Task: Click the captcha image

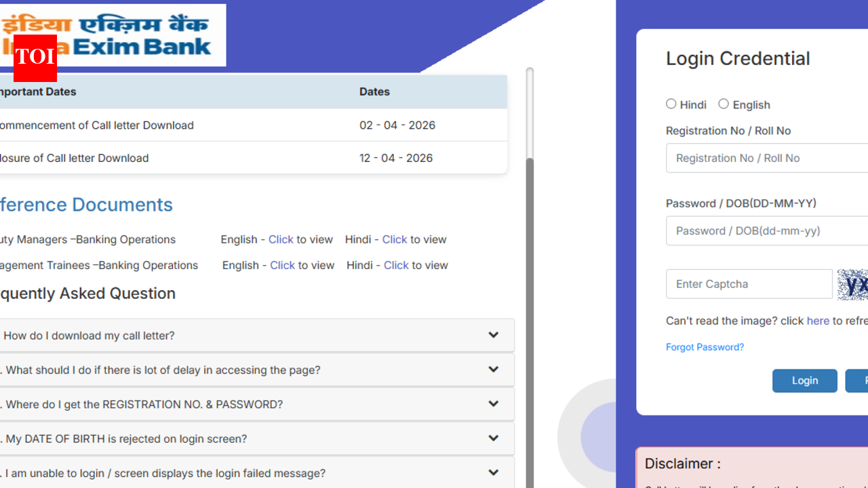Action: coord(853,285)
